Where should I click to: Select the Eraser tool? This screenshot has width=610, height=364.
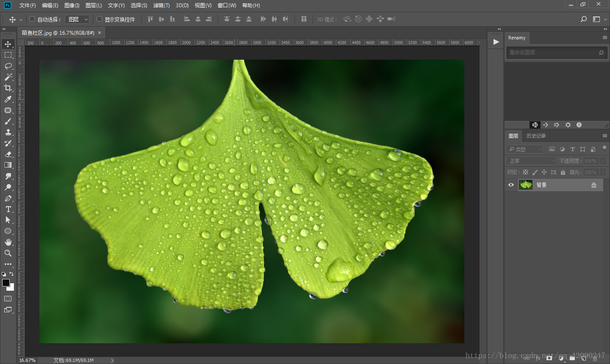(8, 154)
